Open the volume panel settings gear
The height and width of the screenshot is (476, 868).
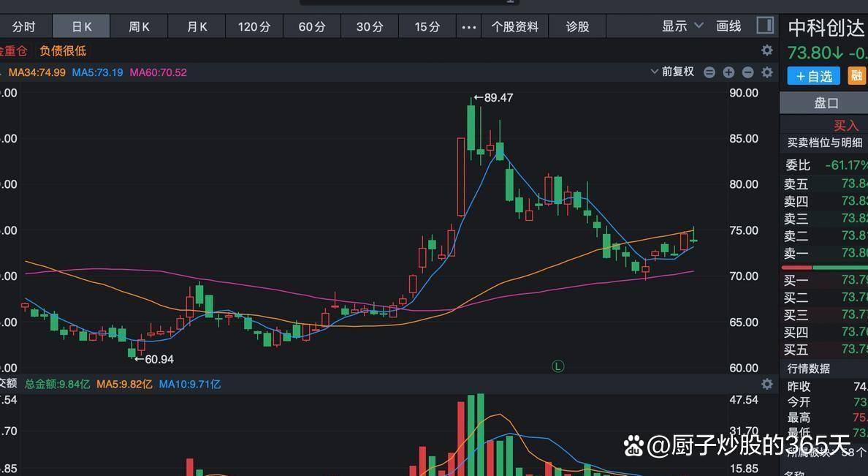[766, 384]
